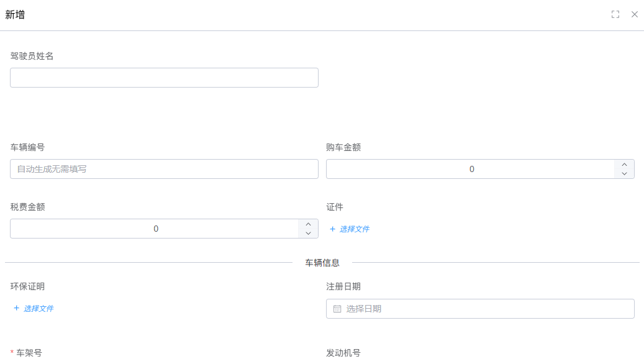The height and width of the screenshot is (364, 644).
Task: Decrease 购车金额 with the down arrow
Action: [x=624, y=174]
